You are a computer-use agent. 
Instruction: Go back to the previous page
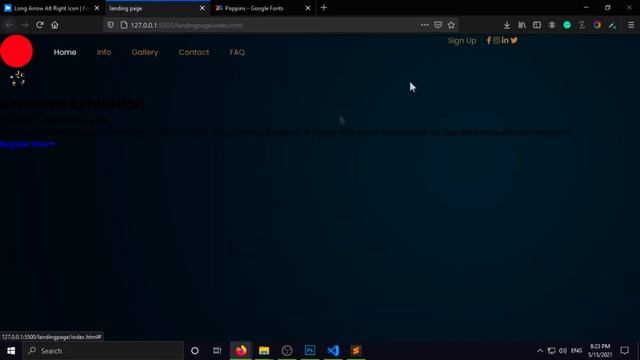[9, 25]
